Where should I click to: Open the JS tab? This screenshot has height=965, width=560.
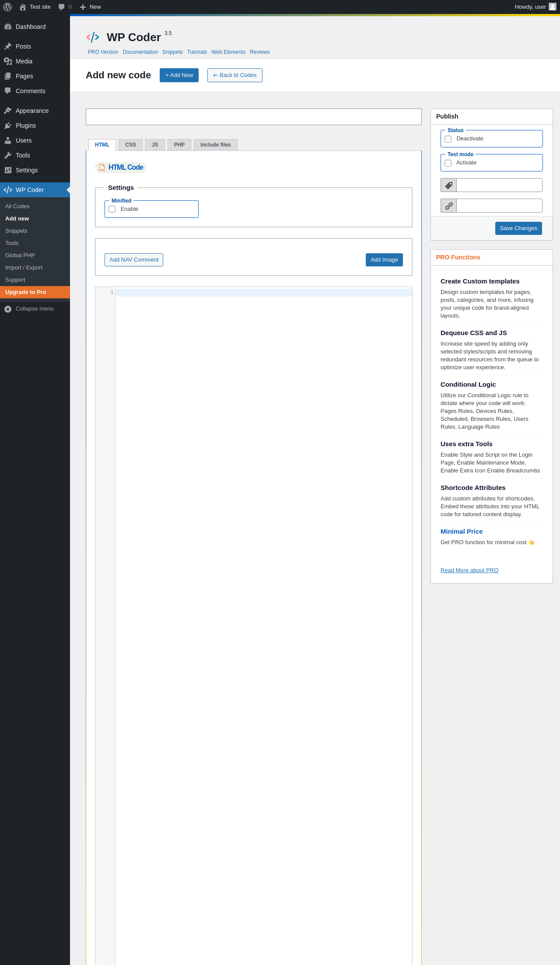pos(155,145)
